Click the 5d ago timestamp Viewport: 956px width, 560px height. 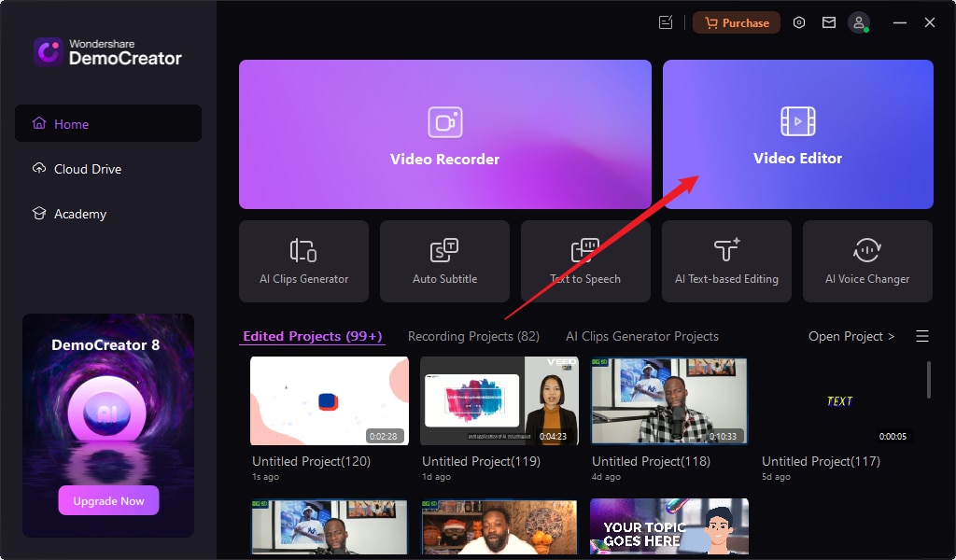pos(776,477)
